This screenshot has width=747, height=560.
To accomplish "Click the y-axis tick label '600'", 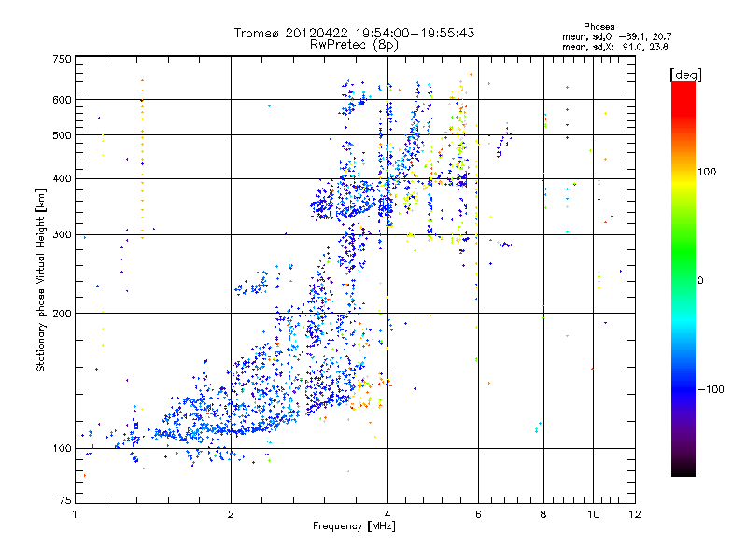I will click(x=62, y=100).
